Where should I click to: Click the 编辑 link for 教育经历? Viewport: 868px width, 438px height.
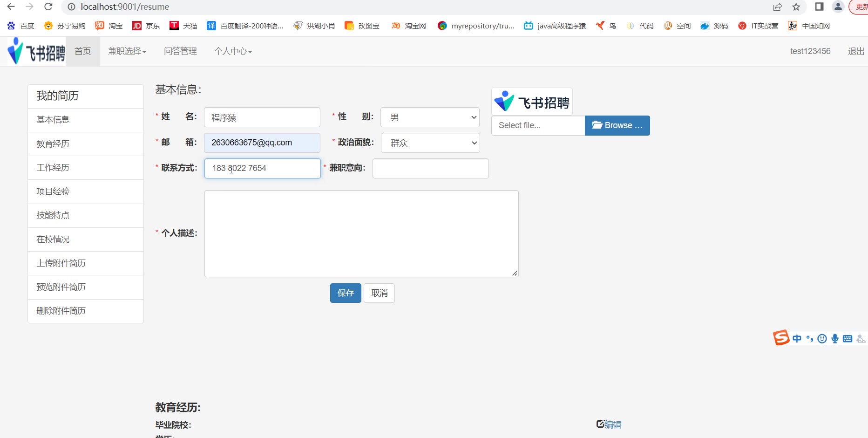point(609,424)
